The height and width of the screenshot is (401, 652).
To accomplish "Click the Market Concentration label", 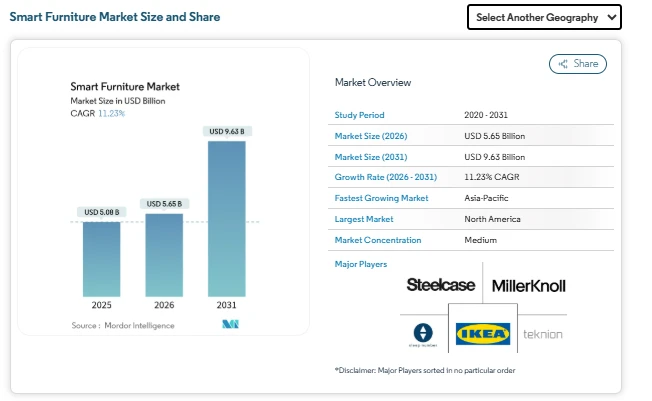I will tap(378, 240).
